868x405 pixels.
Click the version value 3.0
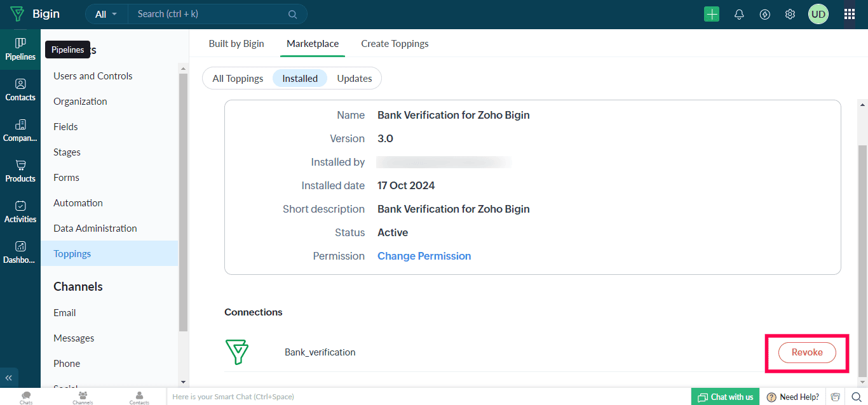pos(385,138)
